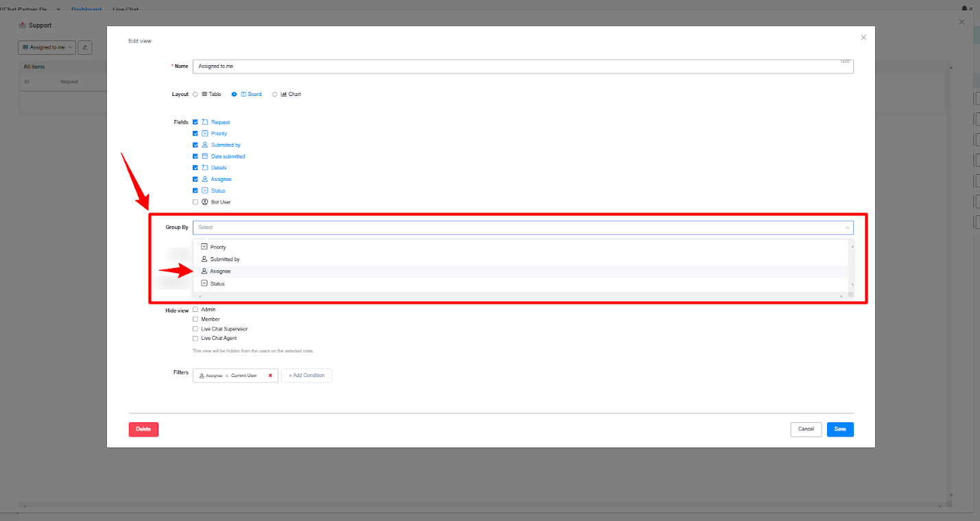This screenshot has width=980, height=521.
Task: Check the Live Chat Agent checkbox
Action: pos(195,338)
